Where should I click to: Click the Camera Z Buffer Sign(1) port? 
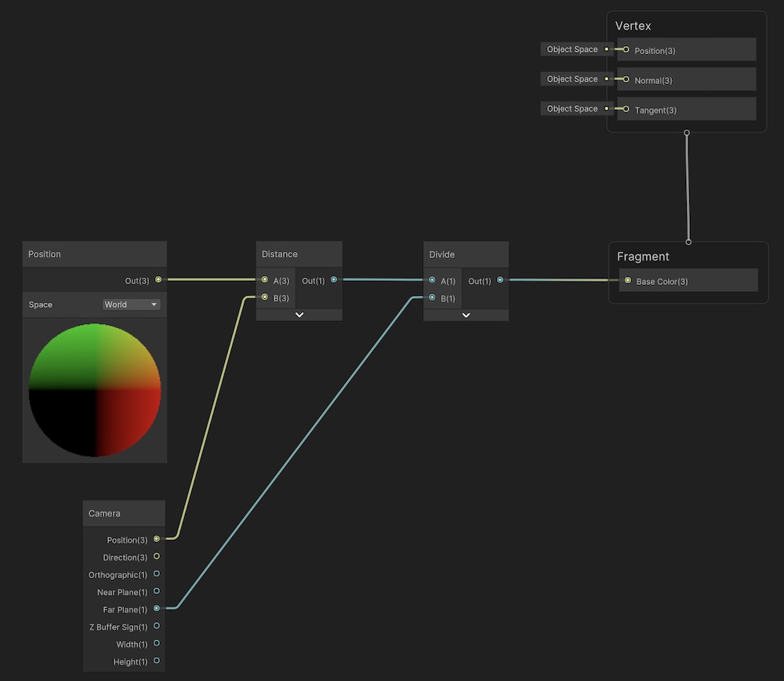(x=157, y=625)
